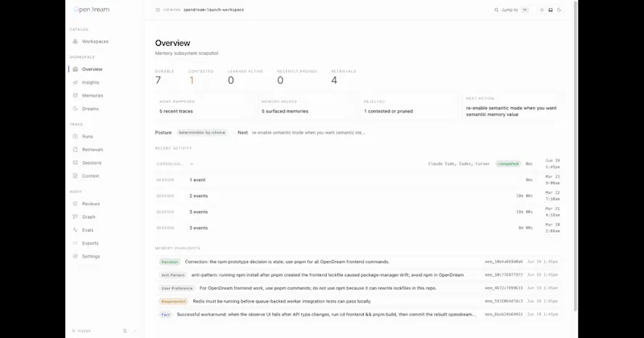Switch to system theme monitor icon
This screenshot has width=644, height=338.
click(551, 10)
